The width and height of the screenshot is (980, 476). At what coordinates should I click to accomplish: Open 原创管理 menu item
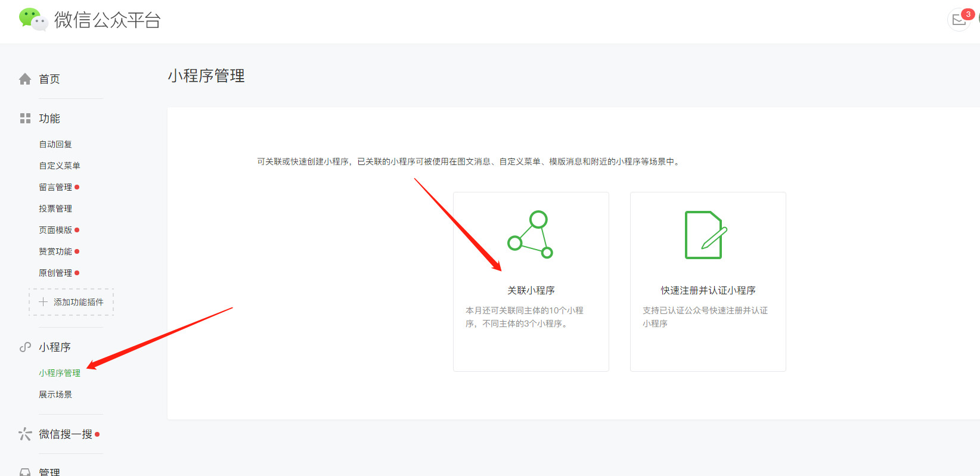coord(55,273)
